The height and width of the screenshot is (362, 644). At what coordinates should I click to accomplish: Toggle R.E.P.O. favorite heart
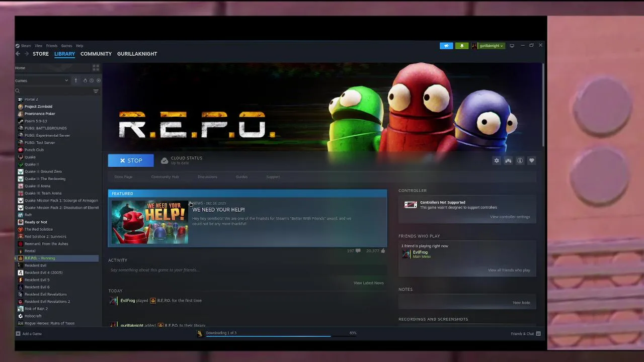(x=531, y=160)
